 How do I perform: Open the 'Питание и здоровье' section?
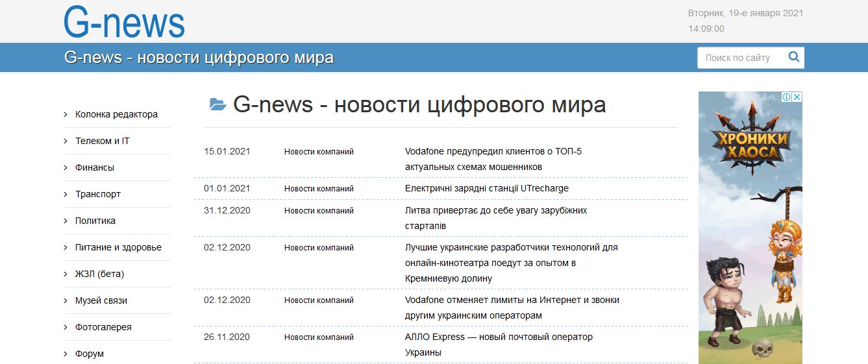coord(118,247)
